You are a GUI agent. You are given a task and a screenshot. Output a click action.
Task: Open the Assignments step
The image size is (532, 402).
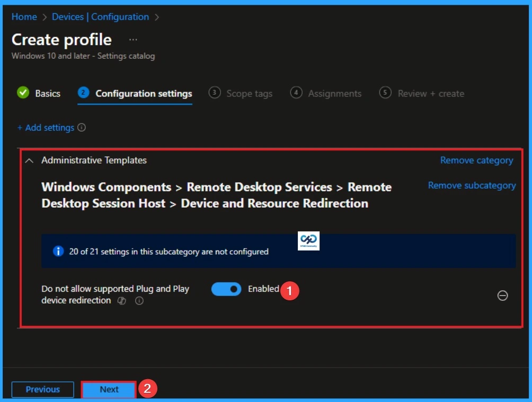coord(333,93)
